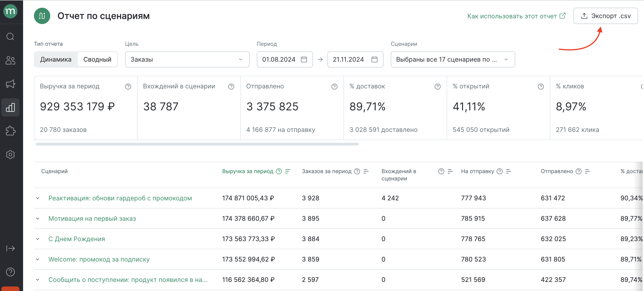Image resolution: width=644 pixels, height=291 pixels.
Task: Sort by Выручка за период column
Action: pyautogui.click(x=288, y=171)
